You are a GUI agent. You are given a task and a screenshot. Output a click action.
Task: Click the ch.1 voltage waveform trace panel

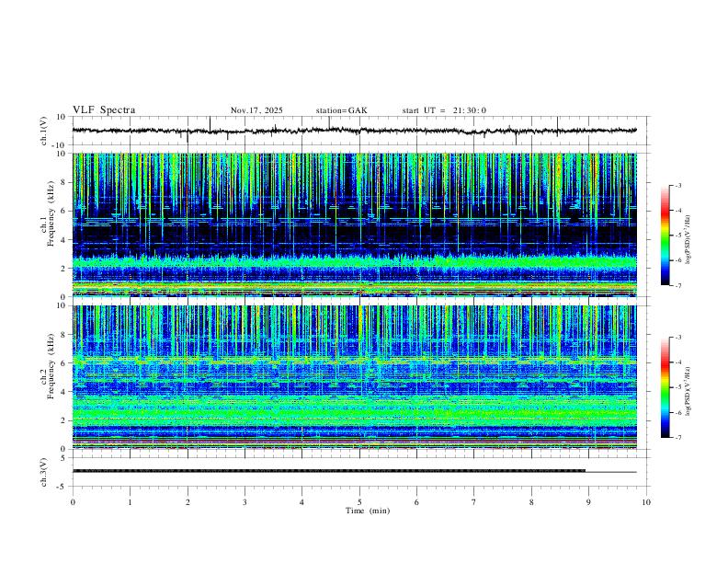361,131
